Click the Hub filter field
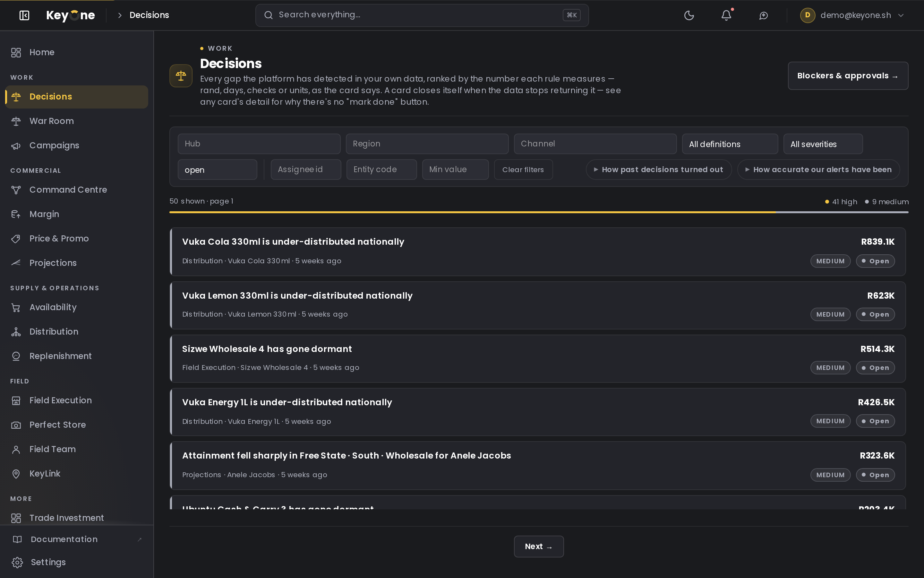924x578 pixels. 259,144
